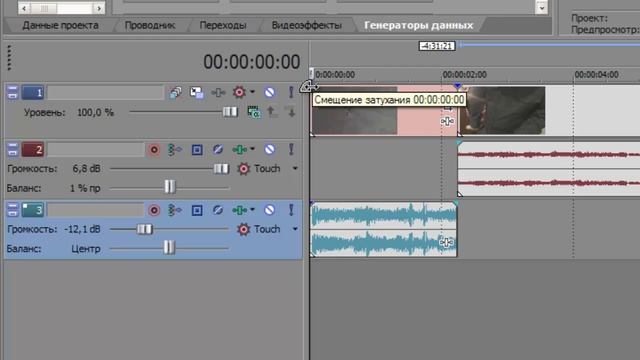The width and height of the screenshot is (640, 360).
Task: Expand track 1 automation settings dropdown arrow
Action: pos(252,92)
